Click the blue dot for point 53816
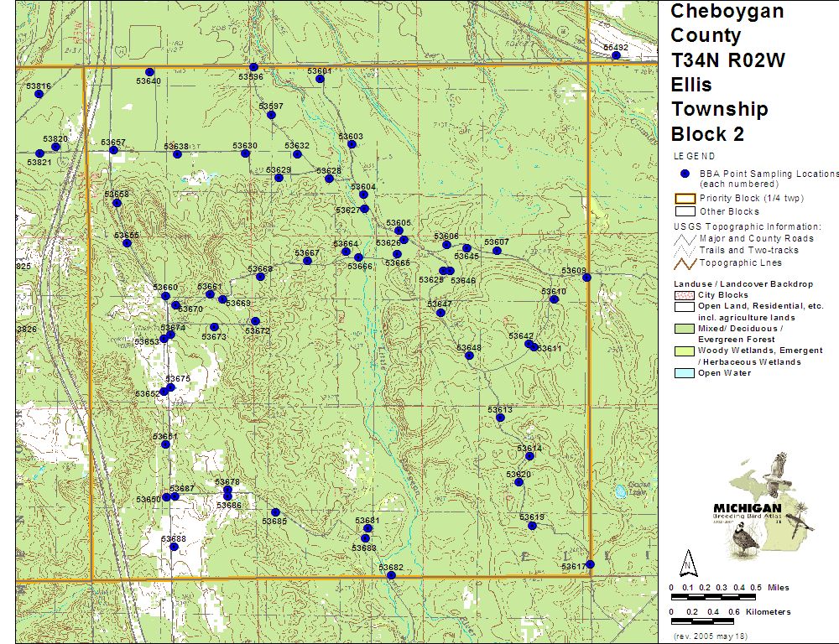Screen dimensions: 839x644 (x=39, y=94)
